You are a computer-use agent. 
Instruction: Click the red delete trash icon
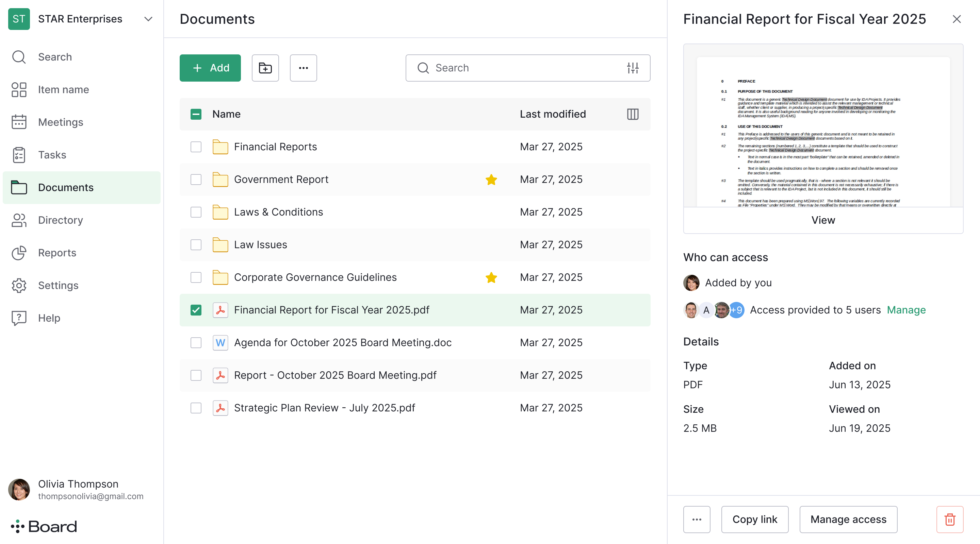tap(950, 519)
